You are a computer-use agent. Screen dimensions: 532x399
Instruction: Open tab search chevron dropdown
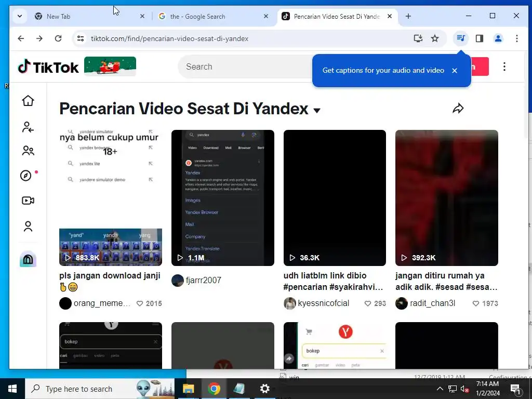click(x=20, y=16)
